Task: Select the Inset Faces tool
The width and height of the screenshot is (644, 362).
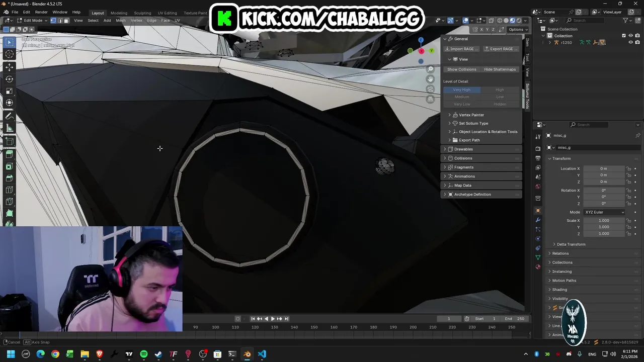Action: pyautogui.click(x=9, y=166)
